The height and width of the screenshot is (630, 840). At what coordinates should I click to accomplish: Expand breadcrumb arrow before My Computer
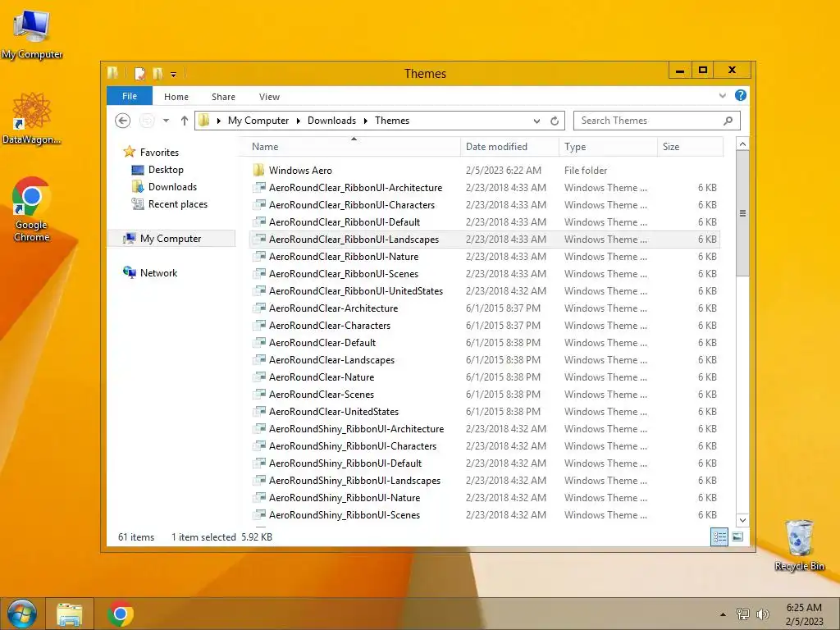point(218,121)
